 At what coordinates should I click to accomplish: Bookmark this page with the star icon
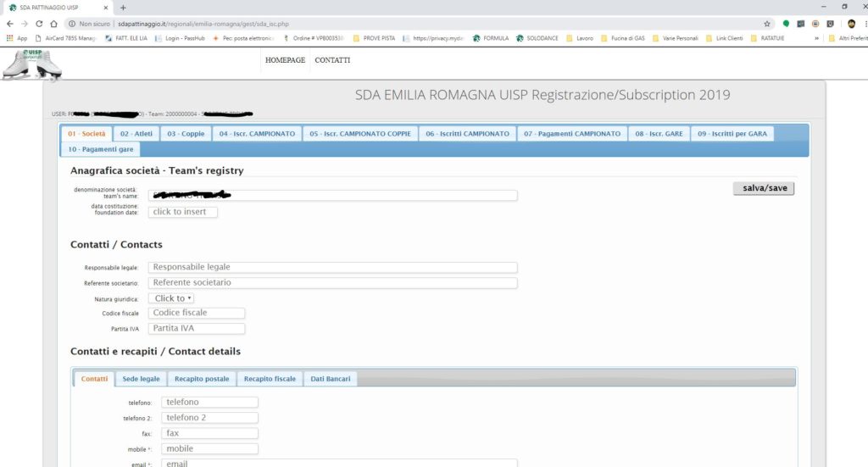coord(767,24)
